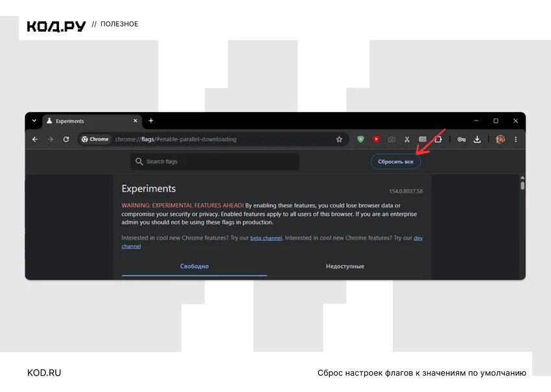Open a new tab with plus

tap(151, 121)
